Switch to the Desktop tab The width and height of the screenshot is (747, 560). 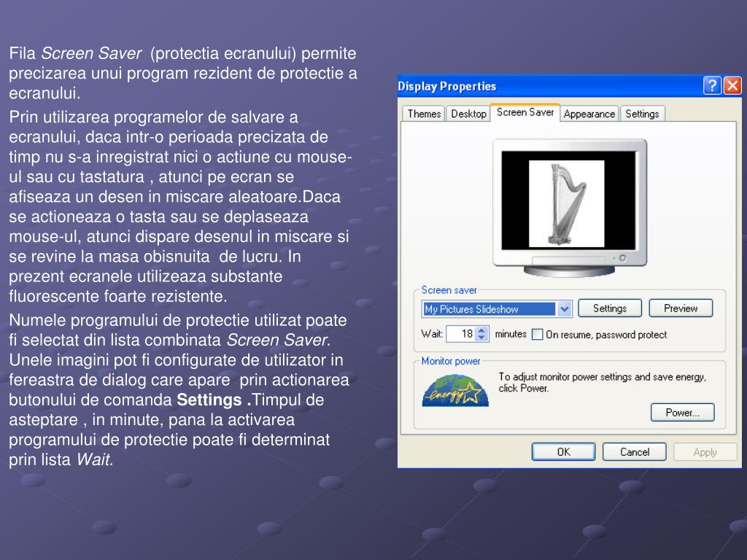coord(468,114)
